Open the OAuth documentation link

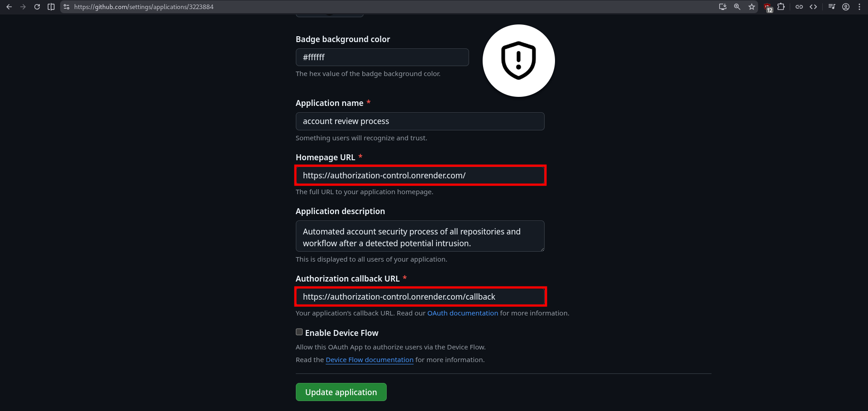462,313
